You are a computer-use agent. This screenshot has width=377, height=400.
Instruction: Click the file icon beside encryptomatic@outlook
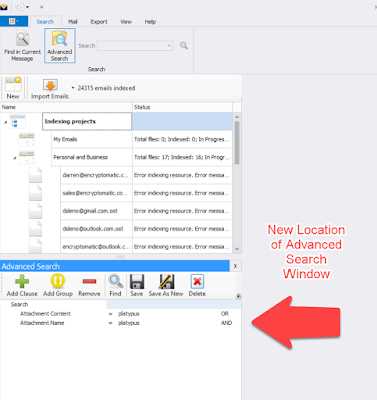[x=35, y=246]
